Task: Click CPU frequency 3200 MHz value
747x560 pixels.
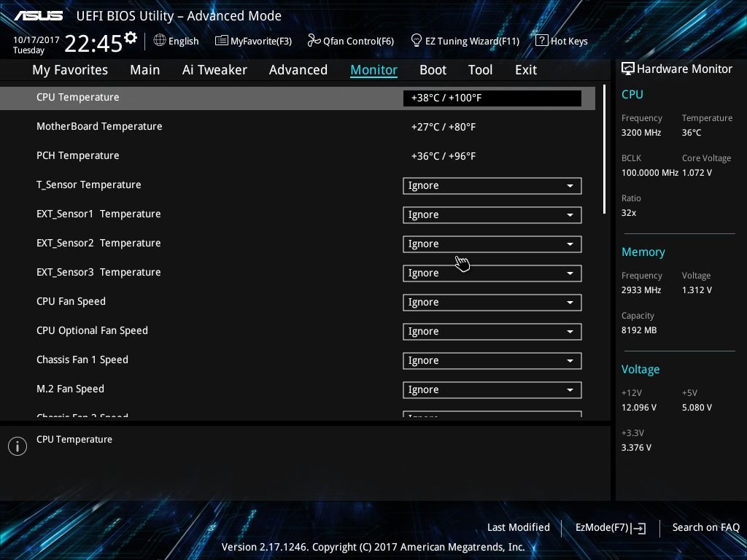Action: point(640,133)
